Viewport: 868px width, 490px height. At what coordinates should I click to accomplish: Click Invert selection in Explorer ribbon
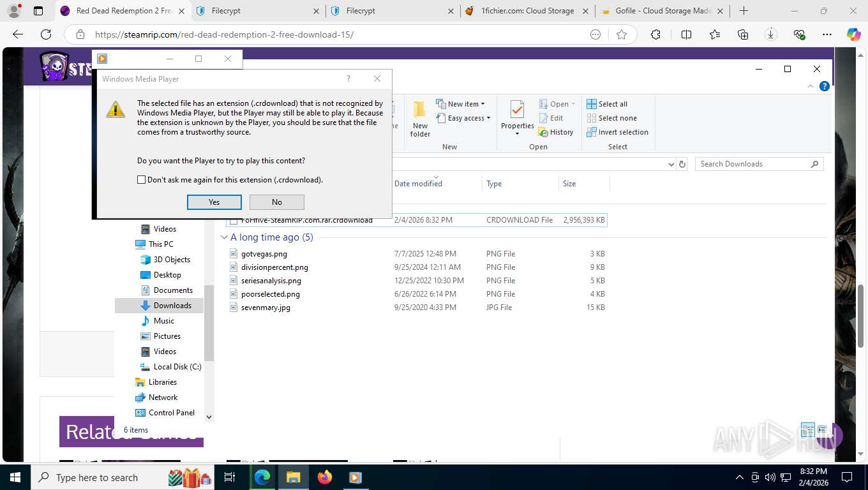tap(617, 132)
